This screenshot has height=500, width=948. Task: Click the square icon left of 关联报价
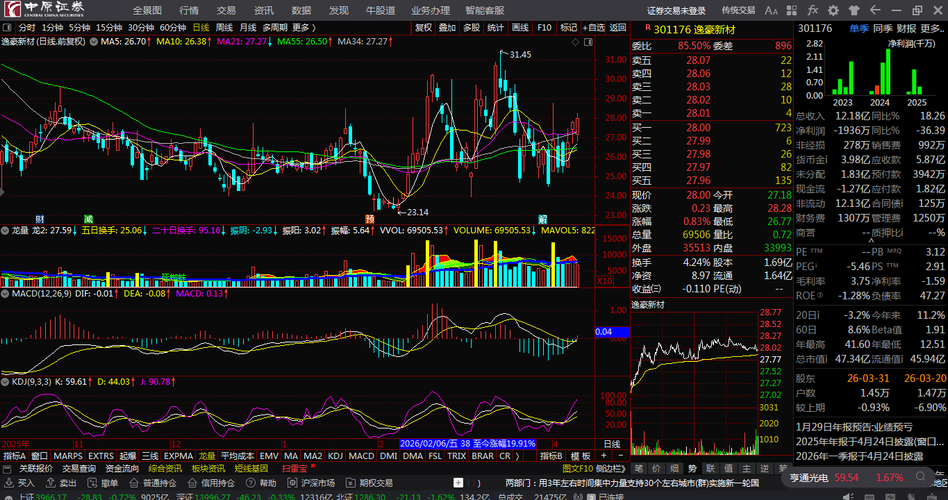coord(7,469)
